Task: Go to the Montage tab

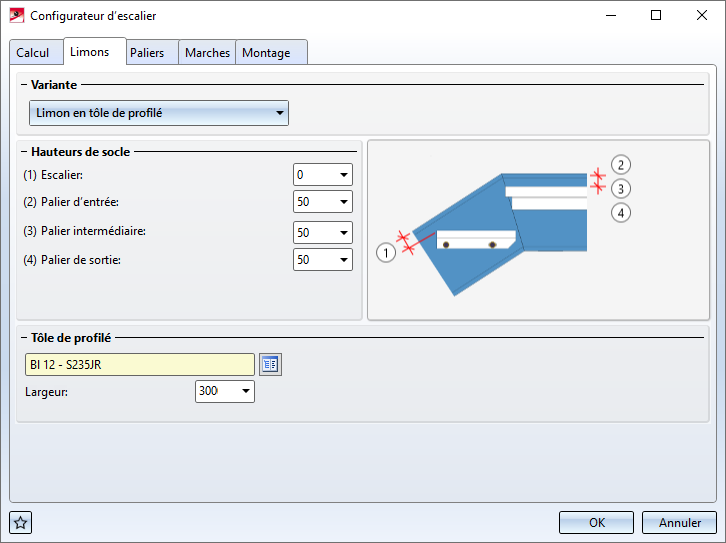Action: point(266,53)
